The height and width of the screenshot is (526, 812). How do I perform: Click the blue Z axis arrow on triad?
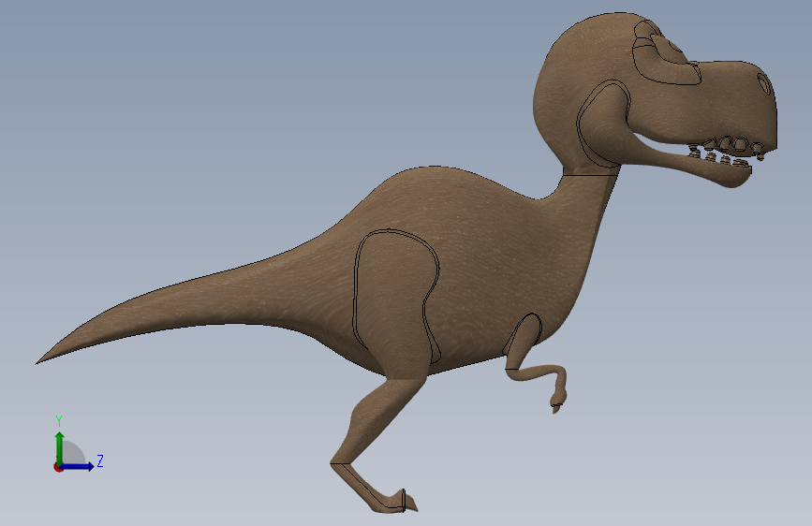point(78,466)
